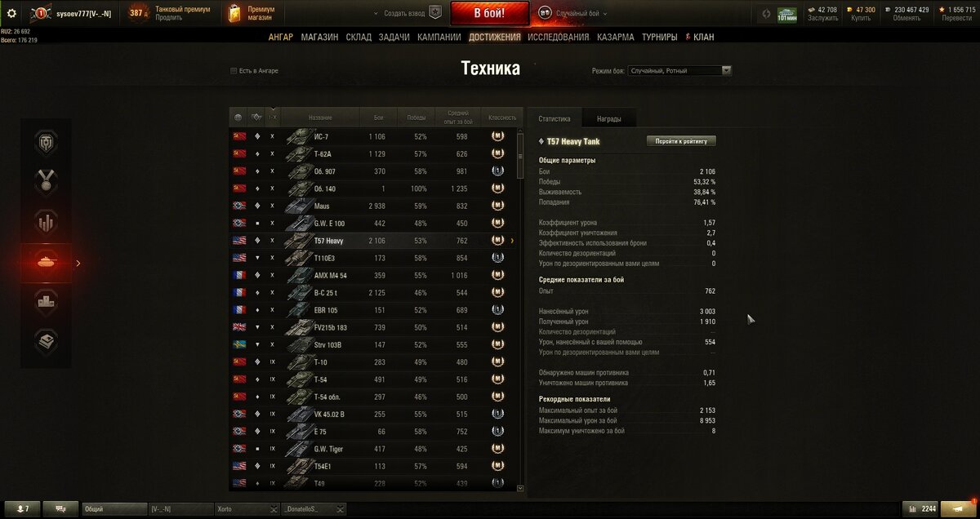Switch to the Награды tab
Viewport: 980px width, 519px height.
(x=608, y=118)
